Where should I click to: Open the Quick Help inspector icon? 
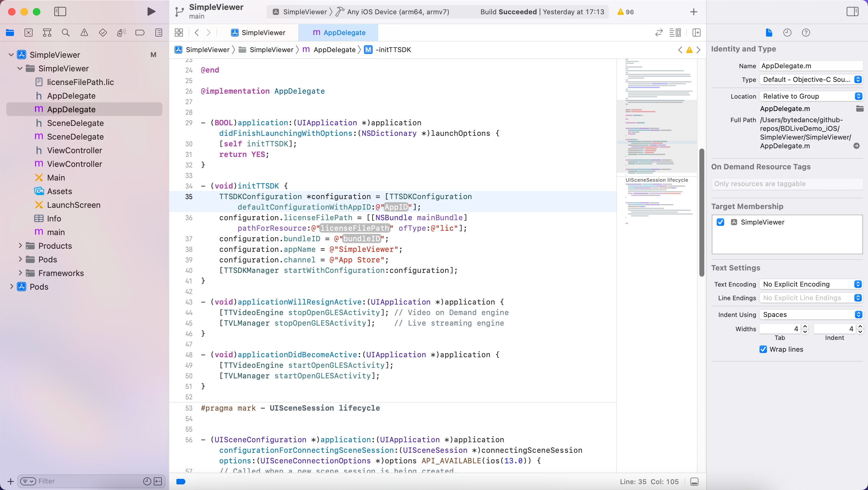pos(806,33)
